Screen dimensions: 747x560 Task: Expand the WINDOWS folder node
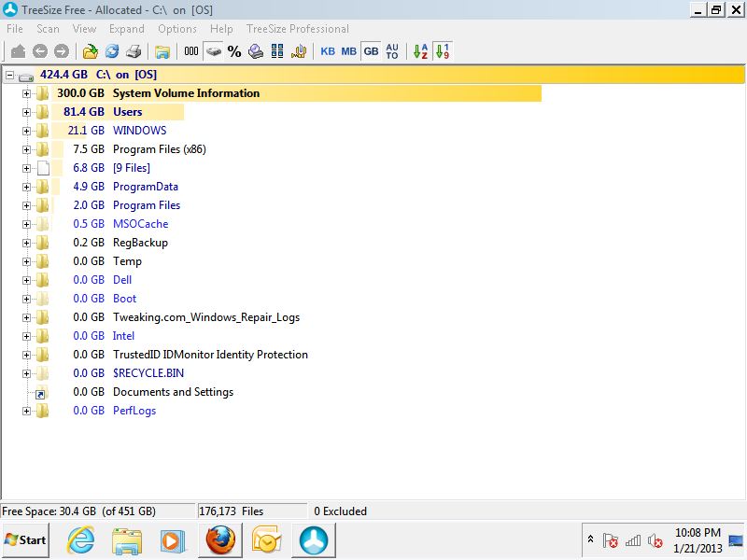[26, 131]
